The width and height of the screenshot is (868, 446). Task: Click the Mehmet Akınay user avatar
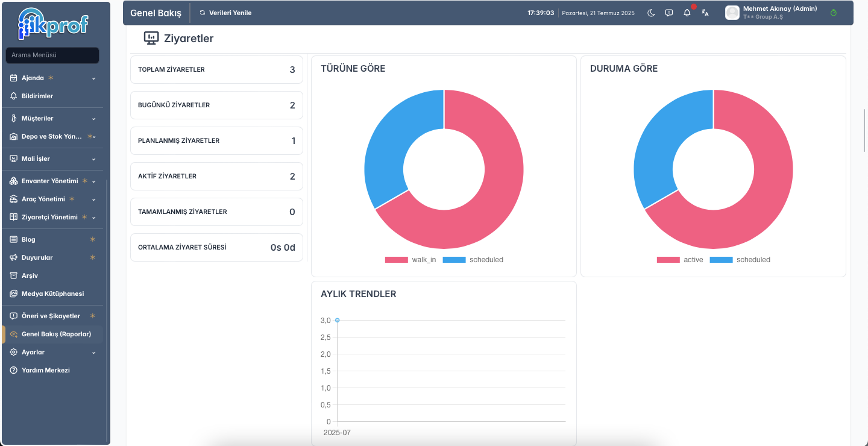732,13
